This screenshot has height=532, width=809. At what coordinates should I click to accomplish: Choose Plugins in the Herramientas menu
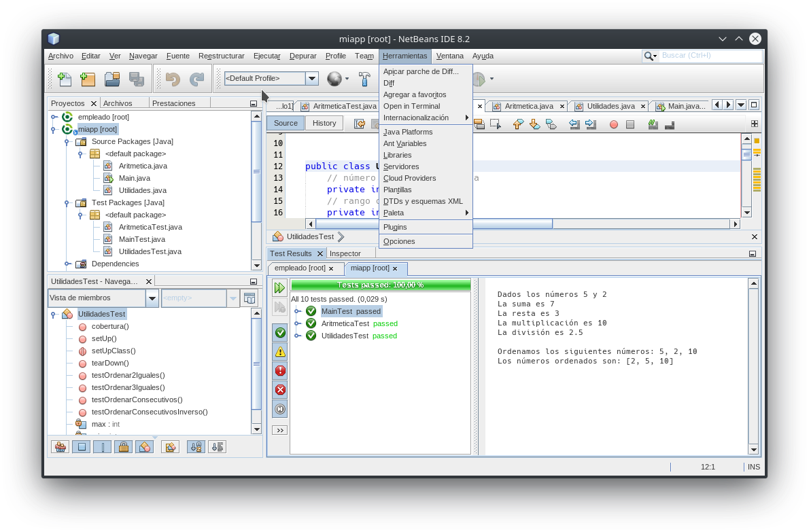pyautogui.click(x=426, y=227)
